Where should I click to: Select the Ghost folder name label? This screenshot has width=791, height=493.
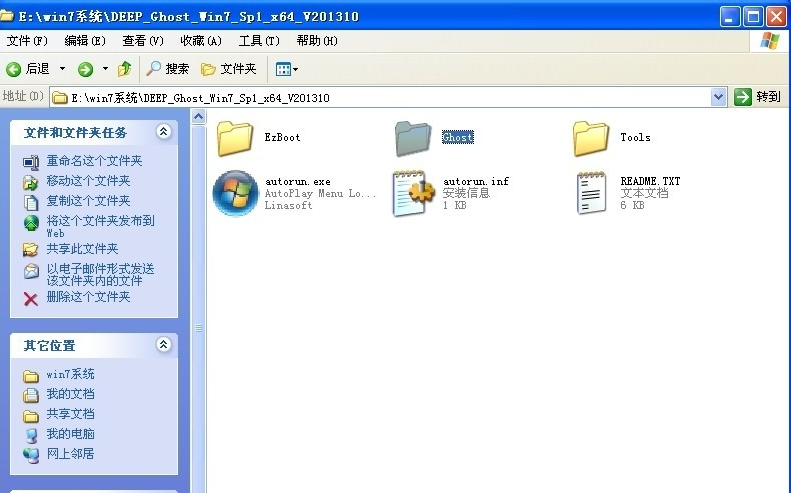[x=458, y=137]
